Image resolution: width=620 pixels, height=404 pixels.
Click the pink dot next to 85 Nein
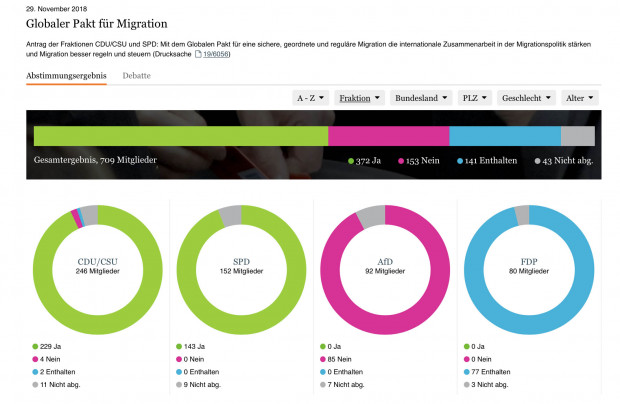click(323, 359)
